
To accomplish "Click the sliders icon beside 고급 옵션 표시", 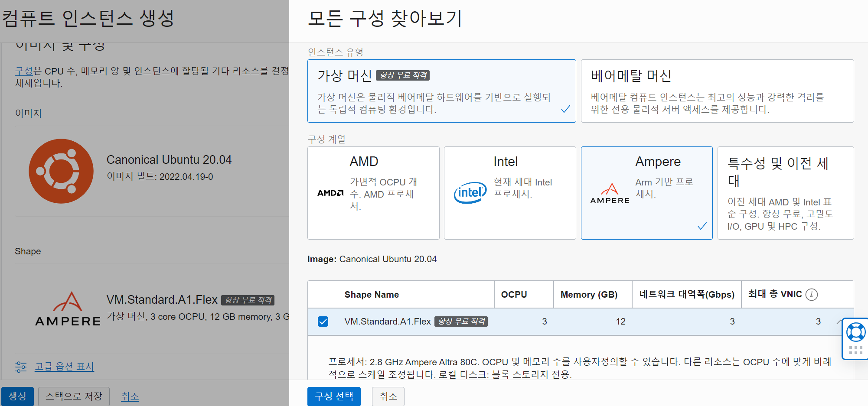I will coord(21,367).
